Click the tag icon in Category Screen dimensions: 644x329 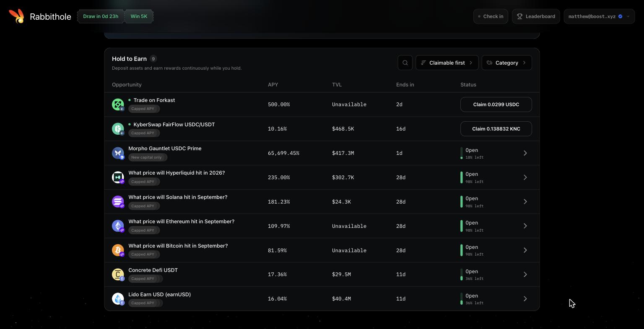489,63
